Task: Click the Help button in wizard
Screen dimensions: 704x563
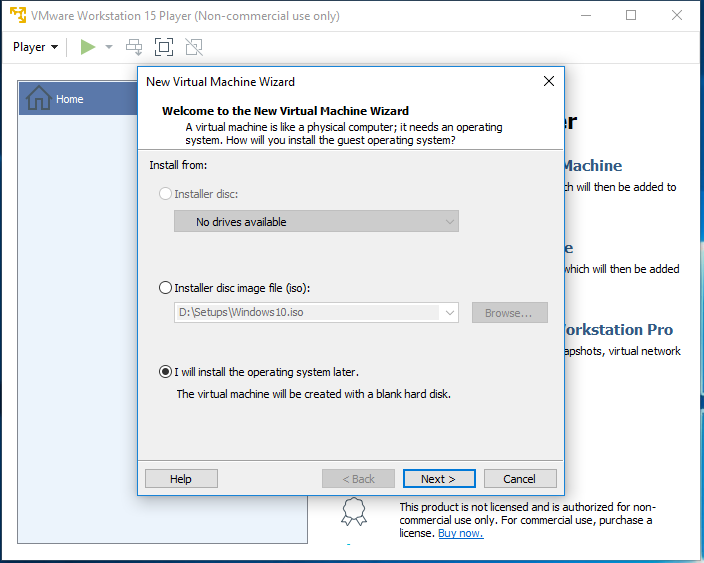Action: click(181, 479)
